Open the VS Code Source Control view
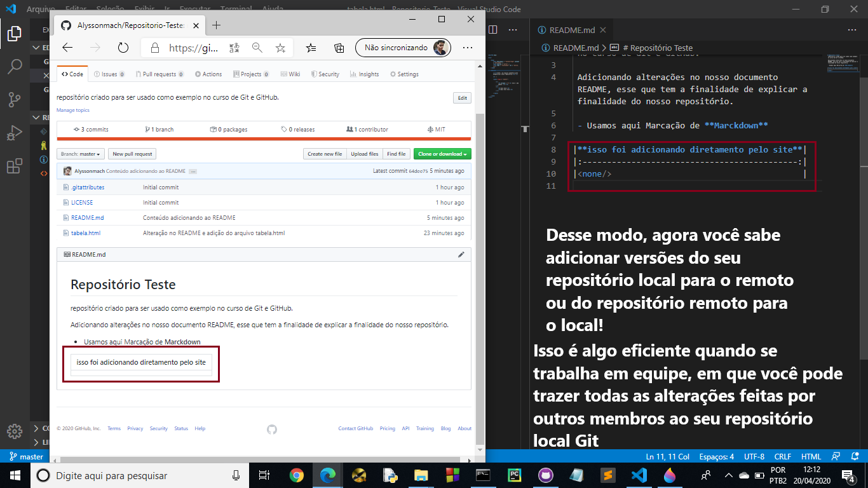868x488 pixels. pyautogui.click(x=14, y=100)
